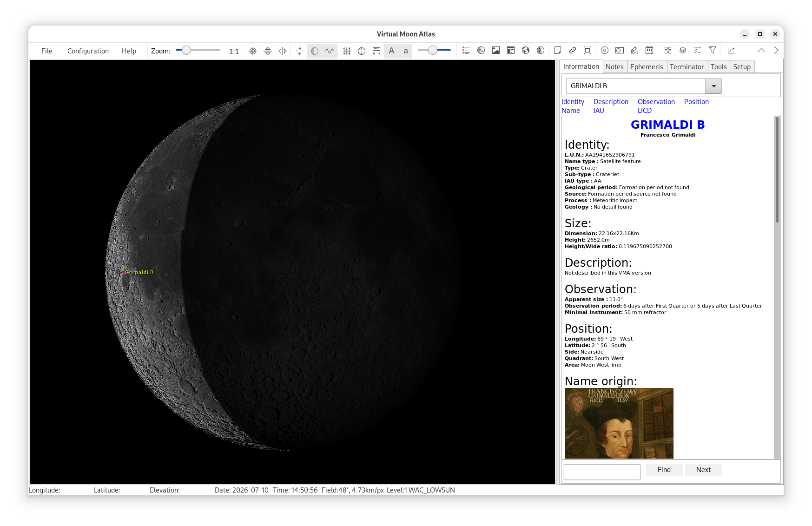The image size is (812, 526).
Task: Open the stacked layers icon
Action: (683, 51)
